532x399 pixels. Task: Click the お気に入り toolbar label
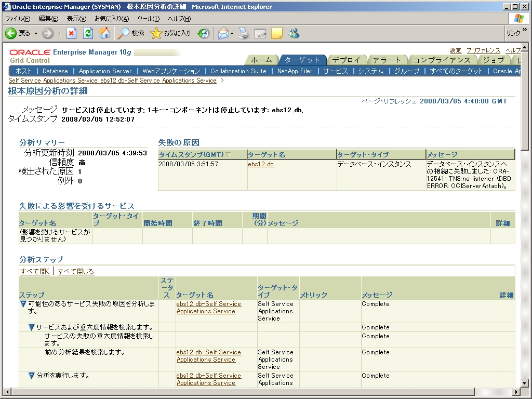point(178,33)
